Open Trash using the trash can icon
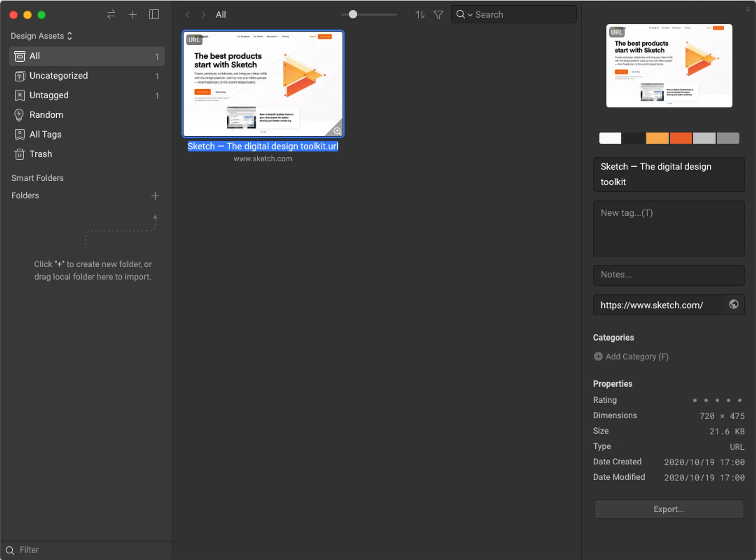The width and height of the screenshot is (756, 560). 19,154
